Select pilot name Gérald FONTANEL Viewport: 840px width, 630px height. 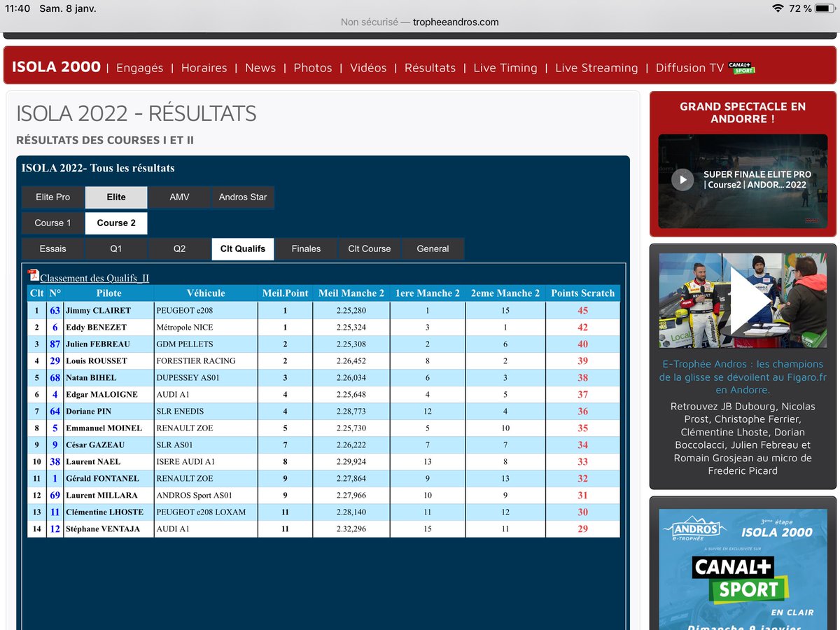point(102,478)
